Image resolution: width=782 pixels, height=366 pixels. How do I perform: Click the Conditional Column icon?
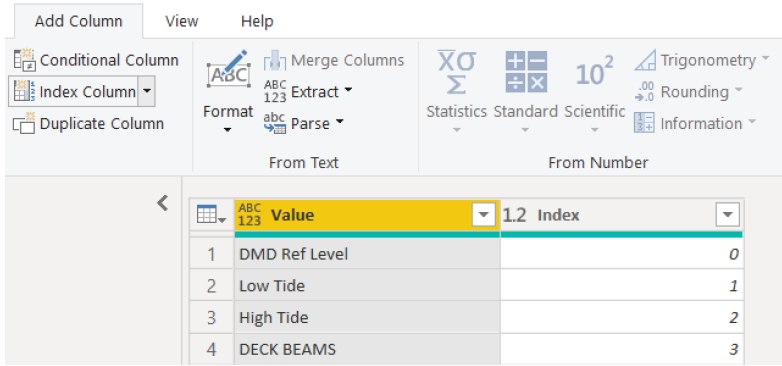23,60
